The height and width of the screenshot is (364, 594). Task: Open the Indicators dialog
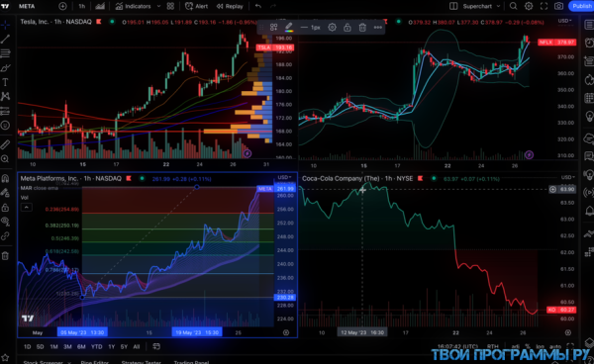133,6
